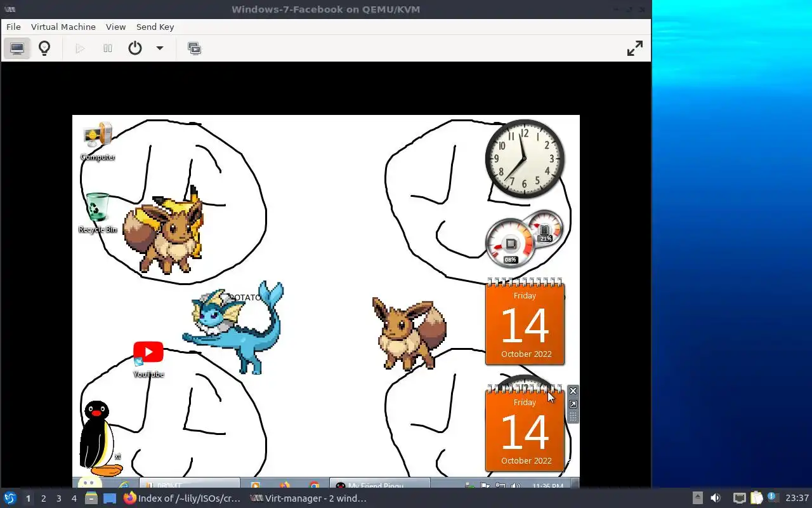Screen dimensions: 812x508
Task: Enlarge the calendar gadget size button
Action: [573, 404]
